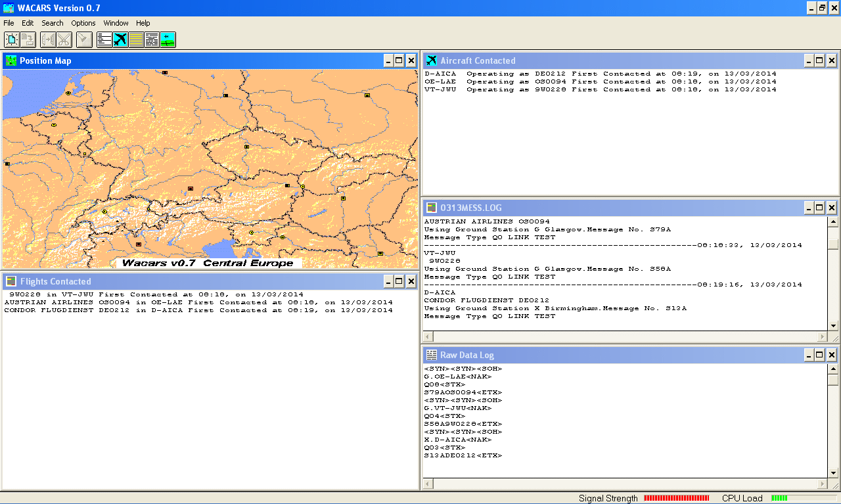Click the yellow lines message log toolbar icon
Image resolution: width=841 pixels, height=504 pixels.
click(x=136, y=40)
